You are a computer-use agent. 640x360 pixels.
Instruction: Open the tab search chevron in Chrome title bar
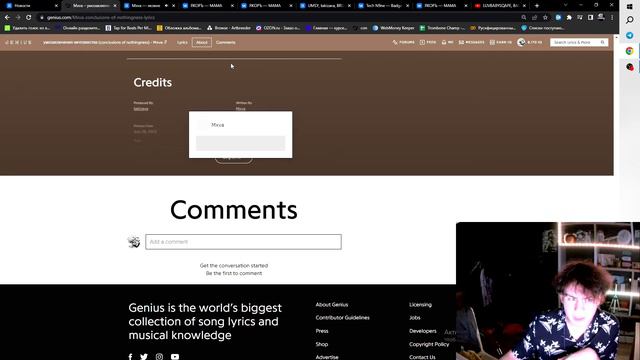565,5
